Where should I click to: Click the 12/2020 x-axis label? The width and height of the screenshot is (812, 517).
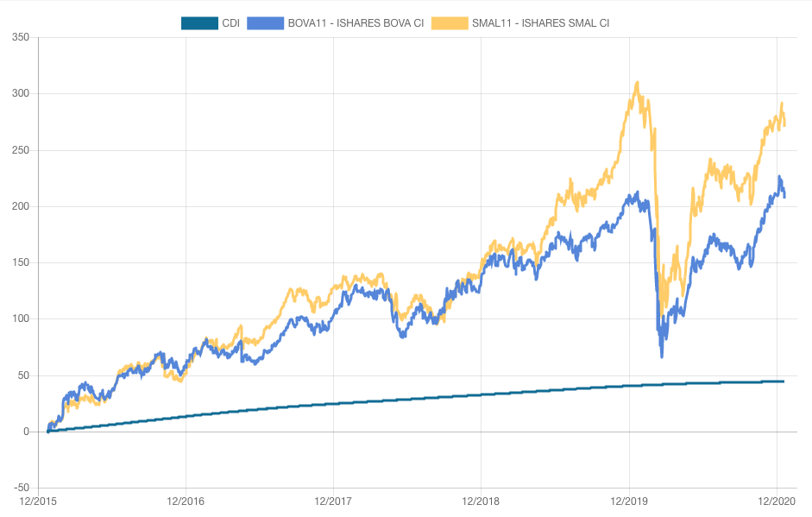776,501
